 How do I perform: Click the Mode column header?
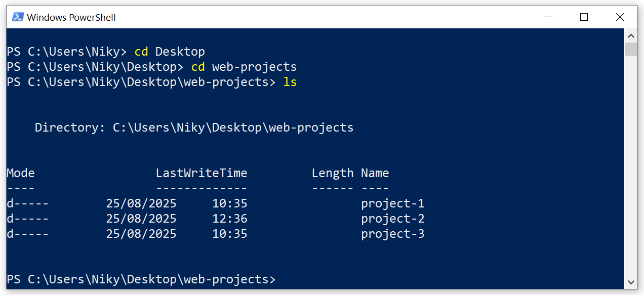20,173
